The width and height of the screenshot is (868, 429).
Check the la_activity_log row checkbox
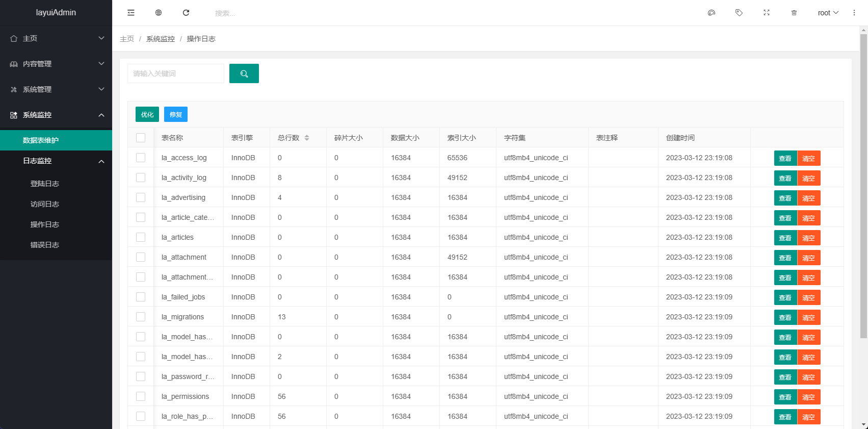tap(141, 178)
